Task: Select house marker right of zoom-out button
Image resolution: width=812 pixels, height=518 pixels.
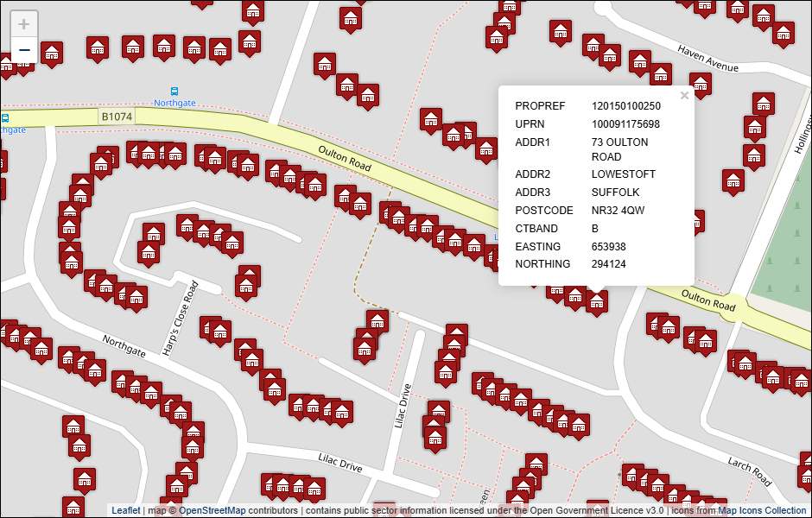Action: click(x=52, y=54)
